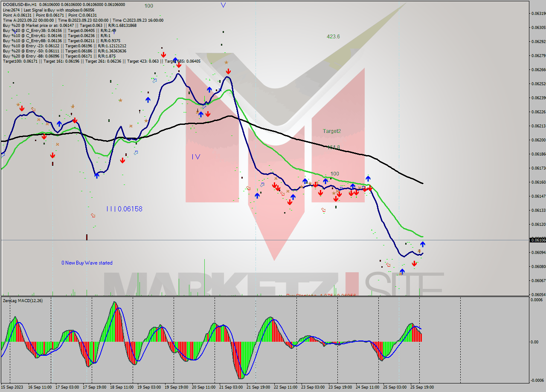Click the '25 Sep 03:00' time axis label
Screen dimensions: 546x392
pos(395,387)
